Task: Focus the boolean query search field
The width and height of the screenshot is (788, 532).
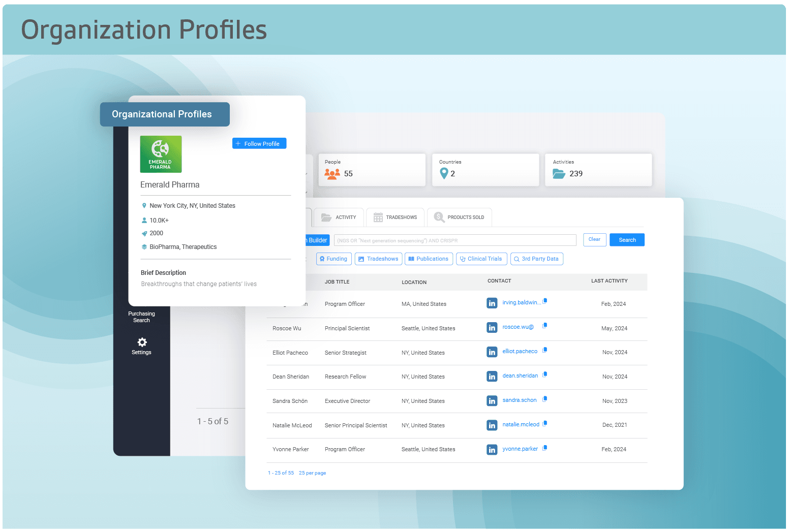Action: point(455,240)
